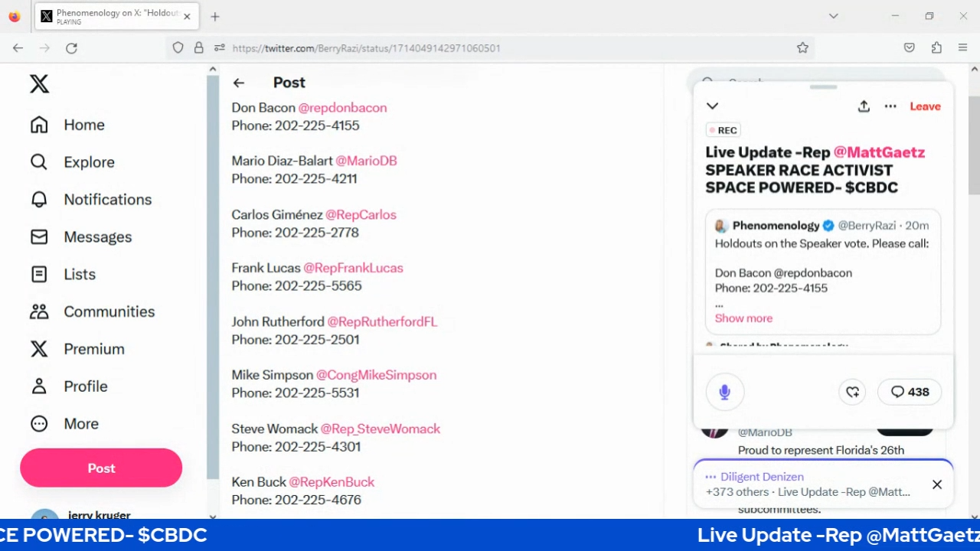The width and height of the screenshot is (980, 551).
Task: Click the X logo in sidebar
Action: pyautogui.click(x=39, y=83)
